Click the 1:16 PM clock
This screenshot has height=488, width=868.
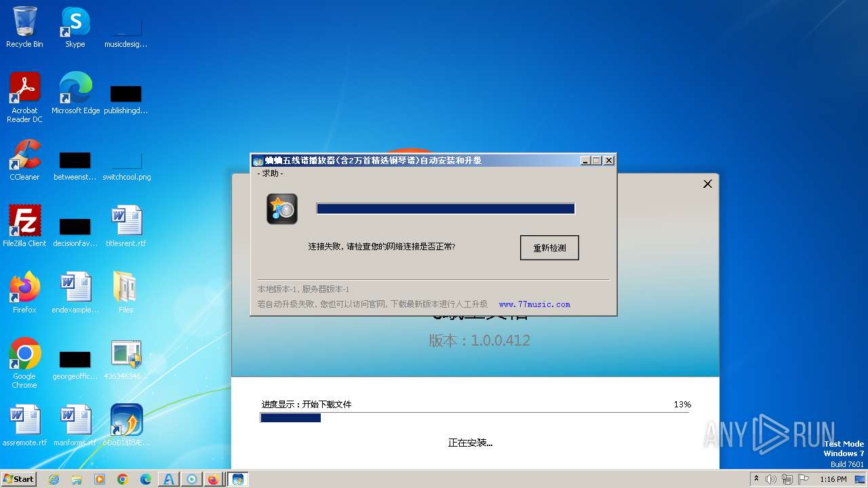[x=833, y=479]
